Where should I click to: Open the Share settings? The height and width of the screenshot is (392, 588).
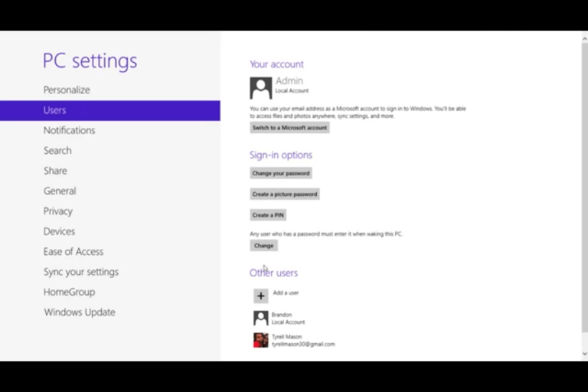click(55, 171)
